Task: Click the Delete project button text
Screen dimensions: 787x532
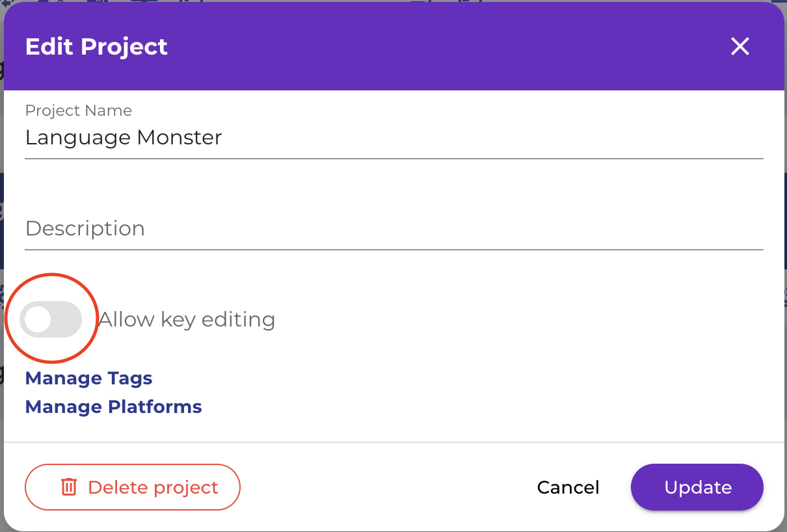Action: pyautogui.click(x=153, y=487)
